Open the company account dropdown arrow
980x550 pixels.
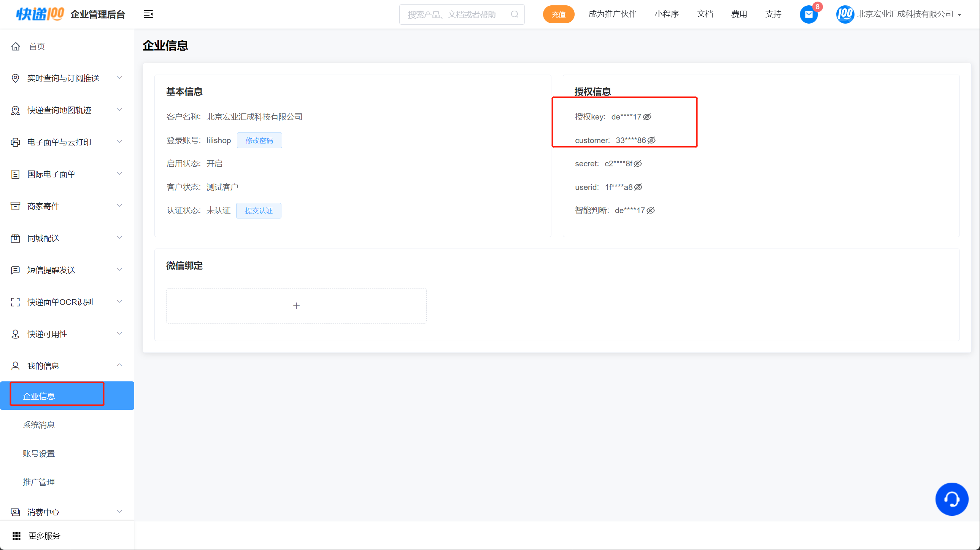[x=959, y=15]
